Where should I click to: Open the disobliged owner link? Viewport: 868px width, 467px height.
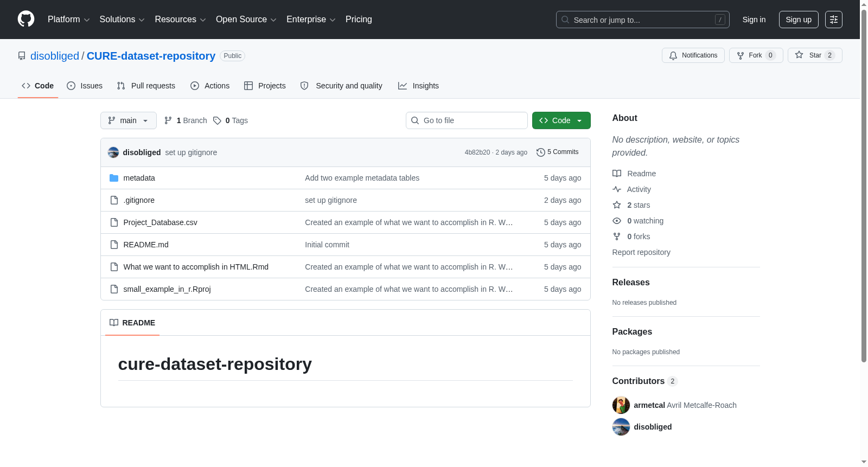(x=55, y=56)
